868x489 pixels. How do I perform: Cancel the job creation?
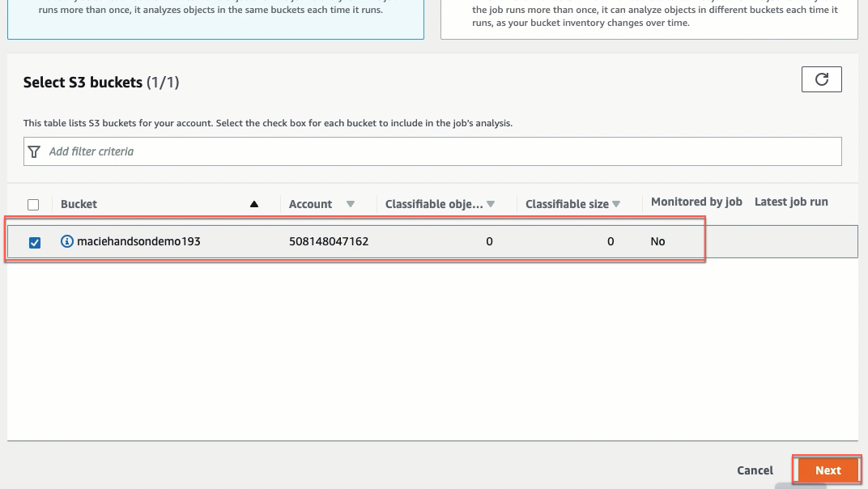(x=755, y=470)
